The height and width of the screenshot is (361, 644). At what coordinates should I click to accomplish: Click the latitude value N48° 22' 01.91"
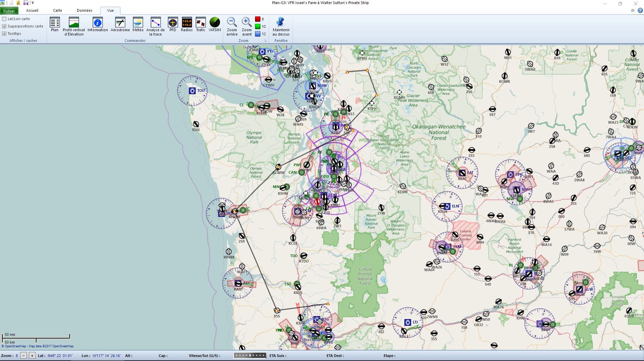60,356
